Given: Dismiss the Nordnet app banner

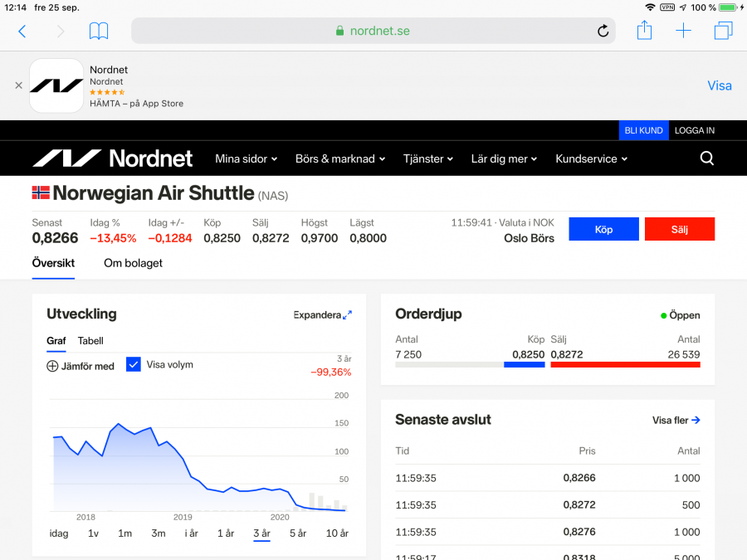Looking at the screenshot, I should [18, 85].
